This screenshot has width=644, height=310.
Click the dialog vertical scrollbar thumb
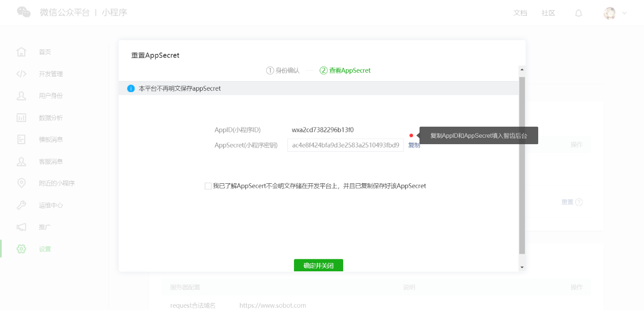(x=522, y=165)
